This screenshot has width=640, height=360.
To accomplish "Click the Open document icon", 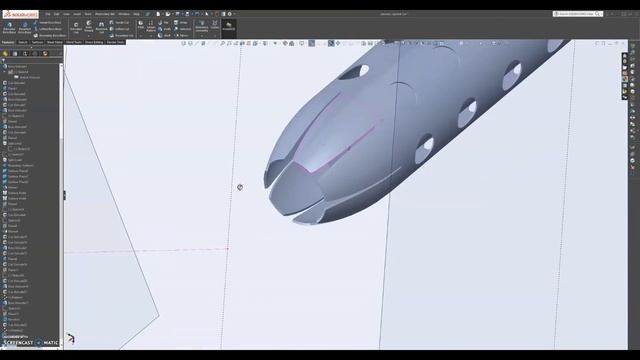I will point(168,14).
